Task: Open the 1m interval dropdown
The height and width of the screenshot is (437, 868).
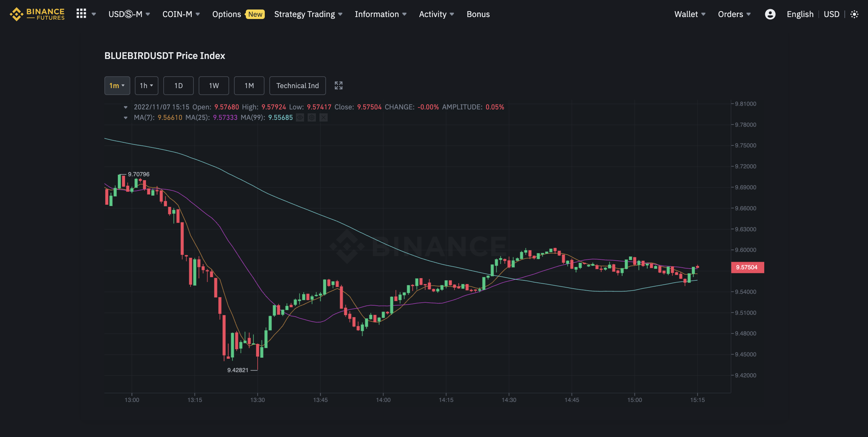Action: [x=117, y=85]
